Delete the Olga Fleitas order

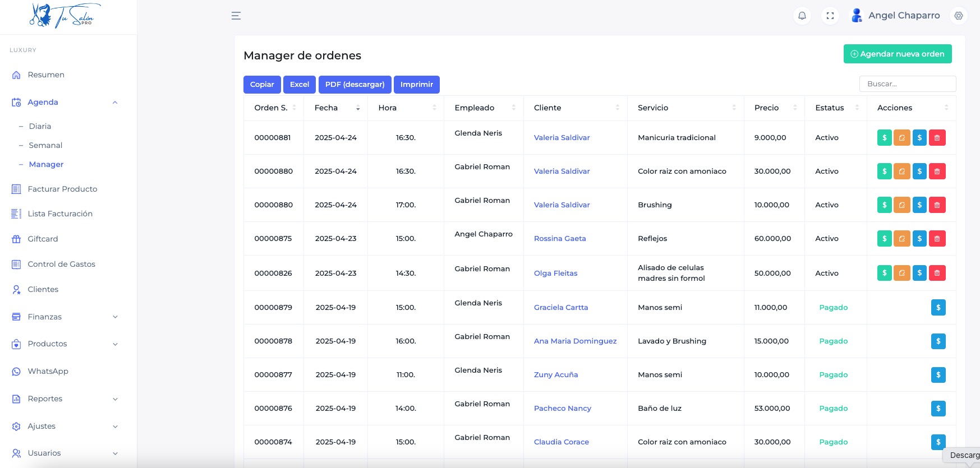click(x=937, y=273)
